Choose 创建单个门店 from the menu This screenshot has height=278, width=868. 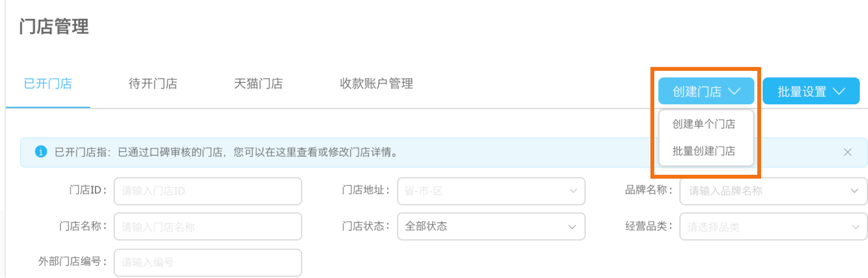pos(704,124)
